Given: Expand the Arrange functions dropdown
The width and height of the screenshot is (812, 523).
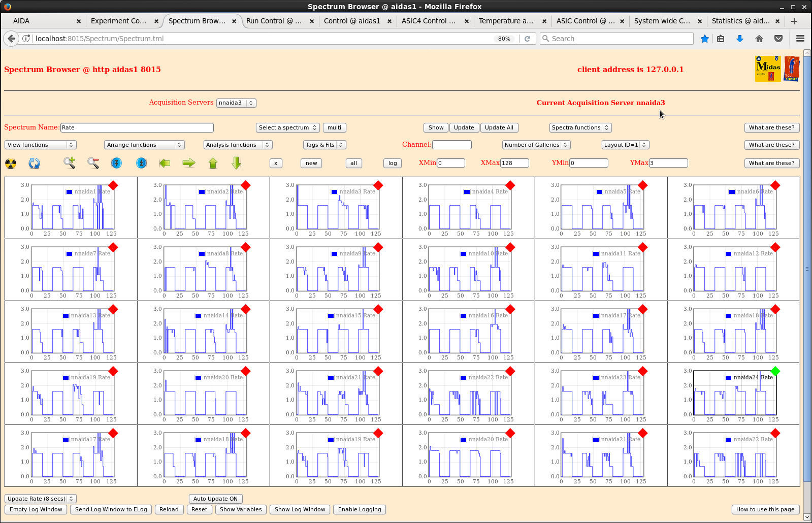Looking at the screenshot, I should click(x=145, y=145).
